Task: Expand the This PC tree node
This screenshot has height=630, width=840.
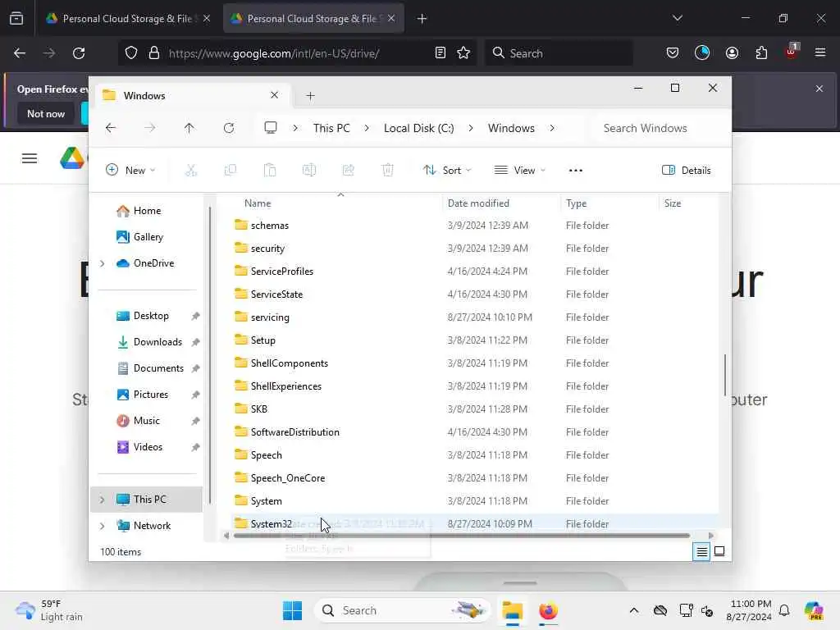Action: click(103, 500)
